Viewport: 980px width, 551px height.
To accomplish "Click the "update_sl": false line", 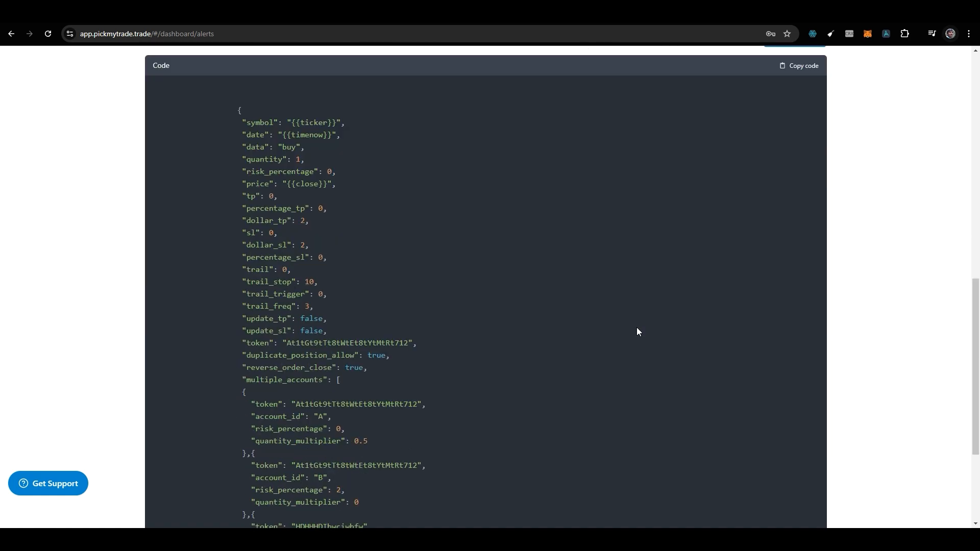I will click(x=284, y=331).
